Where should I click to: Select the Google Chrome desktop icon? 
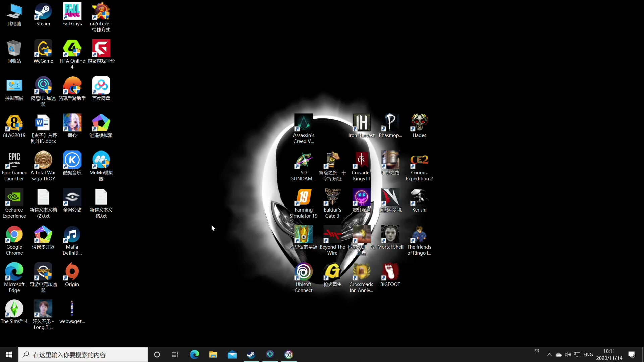click(x=14, y=240)
